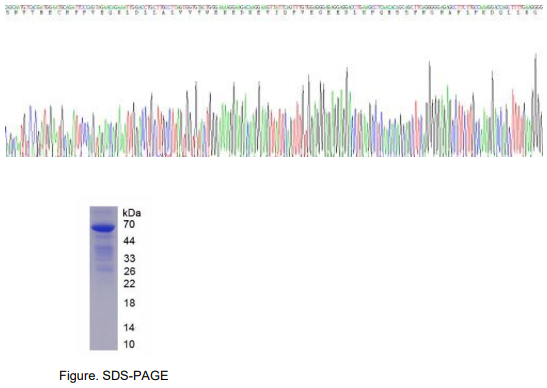The image size is (547, 388).
Task: Select the kDa unit label
Action: pyautogui.click(x=132, y=213)
